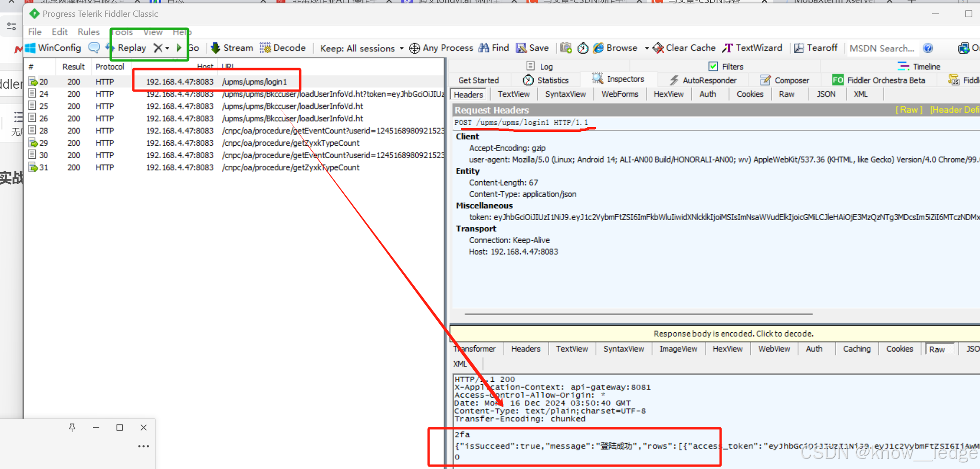Click the Result column header

point(73,67)
